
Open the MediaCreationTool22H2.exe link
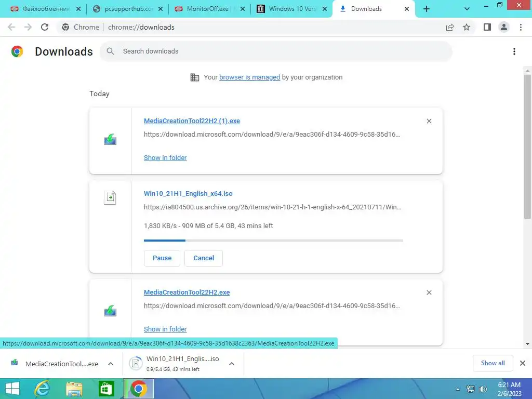coord(187,292)
